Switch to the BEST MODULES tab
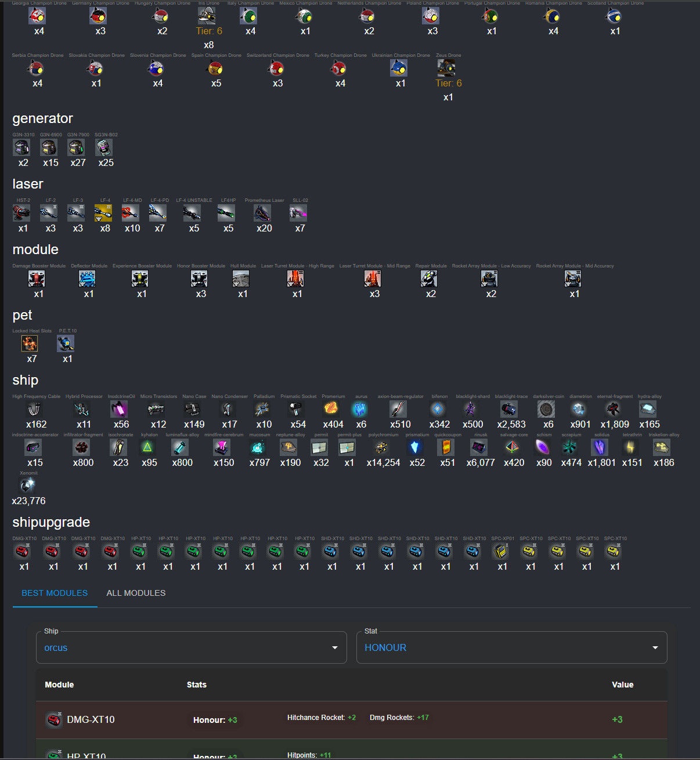Screen dimensions: 700x760 [55, 593]
